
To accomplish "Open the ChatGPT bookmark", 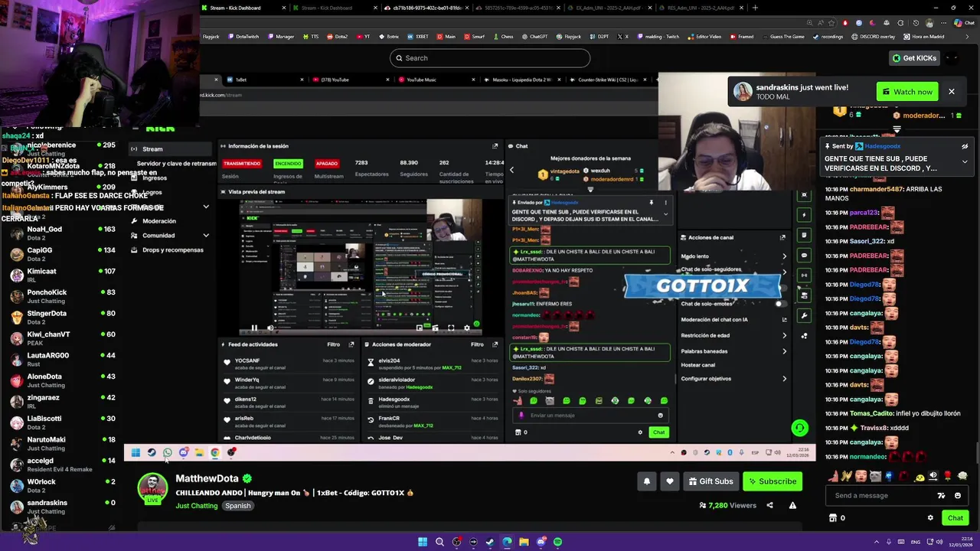I will [x=534, y=37].
